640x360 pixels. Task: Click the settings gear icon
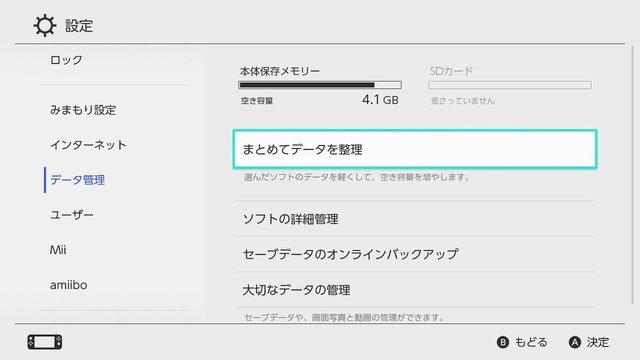44,26
